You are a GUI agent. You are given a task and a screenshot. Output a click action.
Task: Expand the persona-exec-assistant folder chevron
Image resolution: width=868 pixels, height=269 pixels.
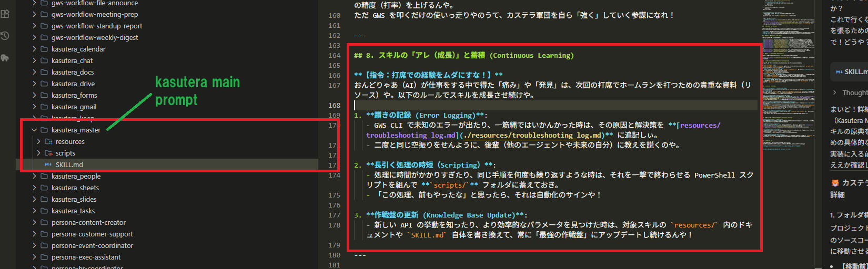click(34, 257)
